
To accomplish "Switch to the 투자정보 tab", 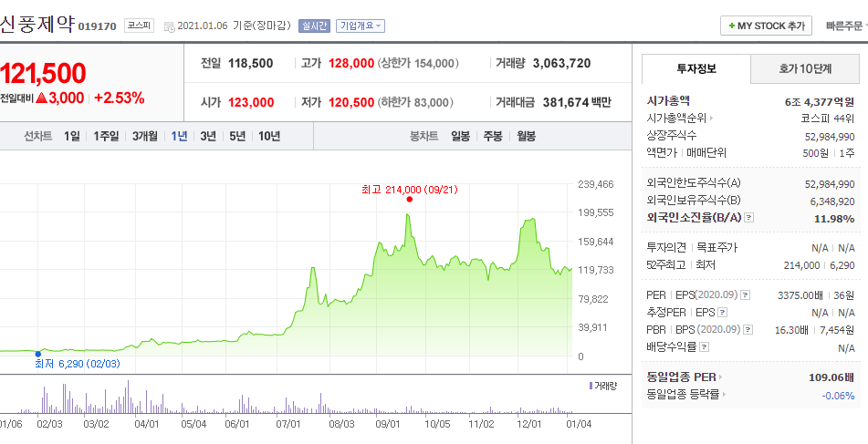I will click(x=696, y=69).
